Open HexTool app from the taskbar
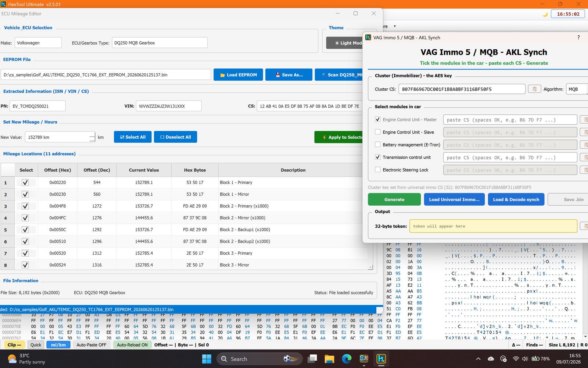 (381, 359)
